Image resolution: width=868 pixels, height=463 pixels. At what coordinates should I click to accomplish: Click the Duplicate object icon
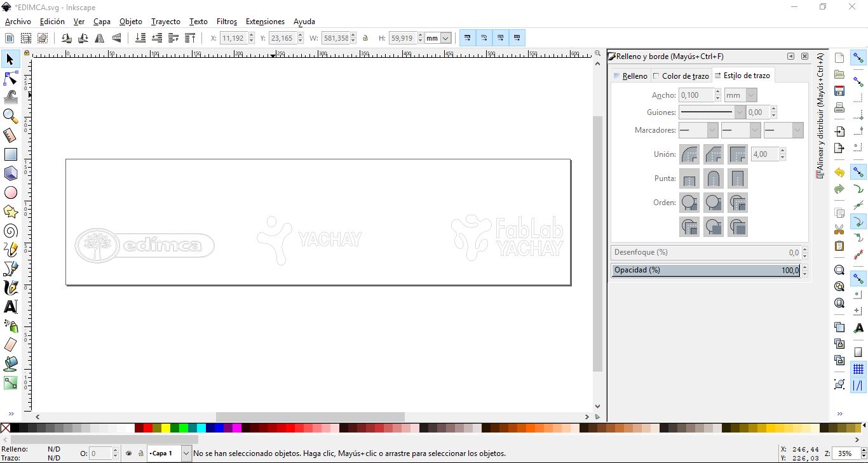click(839, 327)
